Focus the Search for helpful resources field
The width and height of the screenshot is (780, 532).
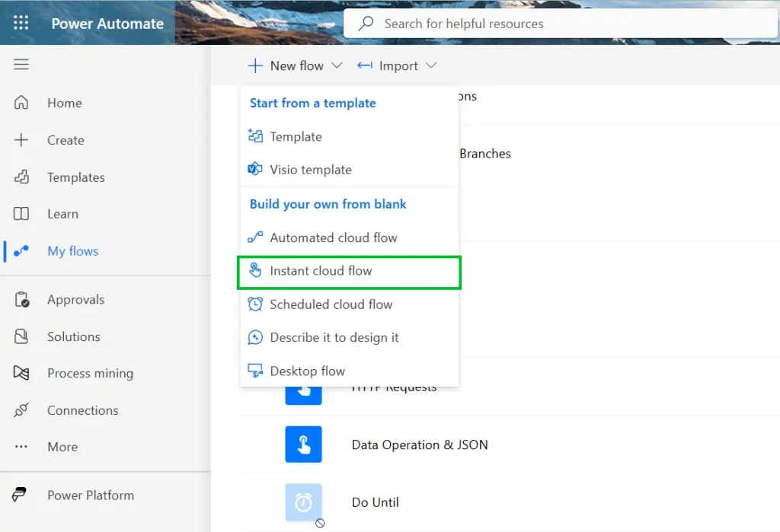[561, 24]
